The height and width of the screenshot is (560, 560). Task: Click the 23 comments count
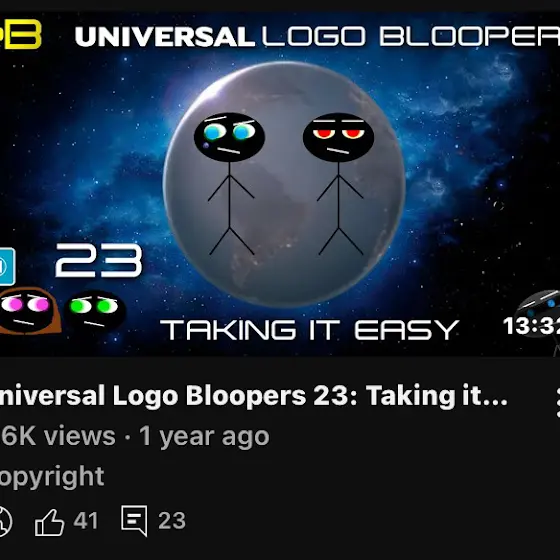172,520
